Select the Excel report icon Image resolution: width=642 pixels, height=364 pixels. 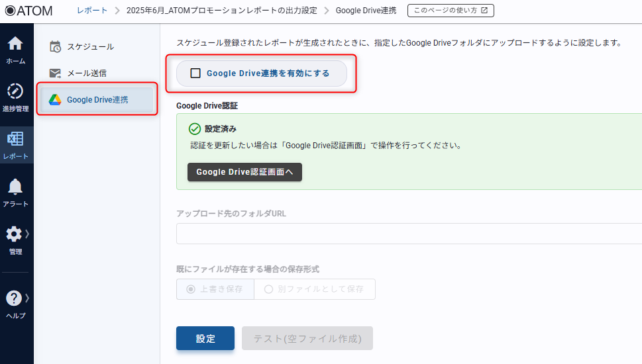pyautogui.click(x=15, y=139)
